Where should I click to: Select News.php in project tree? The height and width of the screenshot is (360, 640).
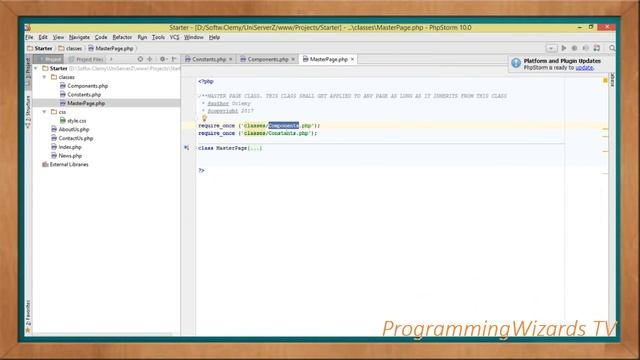point(70,156)
